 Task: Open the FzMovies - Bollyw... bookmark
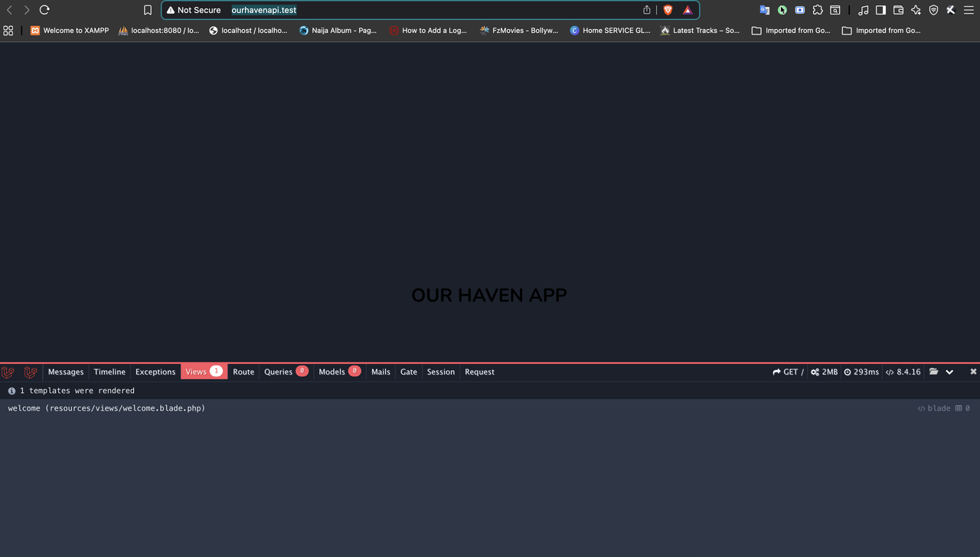coord(518,31)
